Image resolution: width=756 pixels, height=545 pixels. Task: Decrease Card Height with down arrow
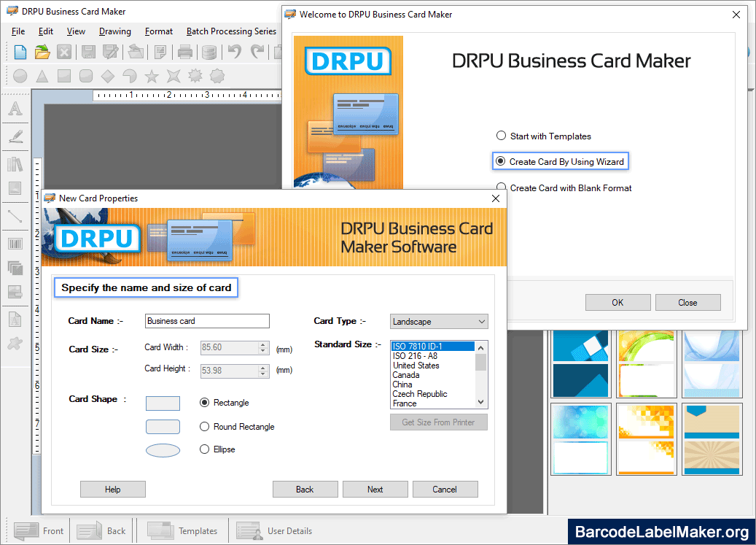coord(262,374)
